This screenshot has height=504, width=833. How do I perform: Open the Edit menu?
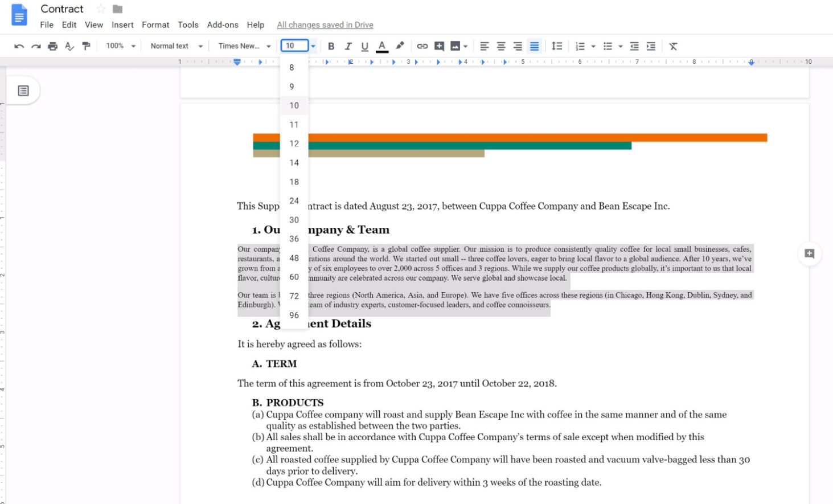click(69, 25)
